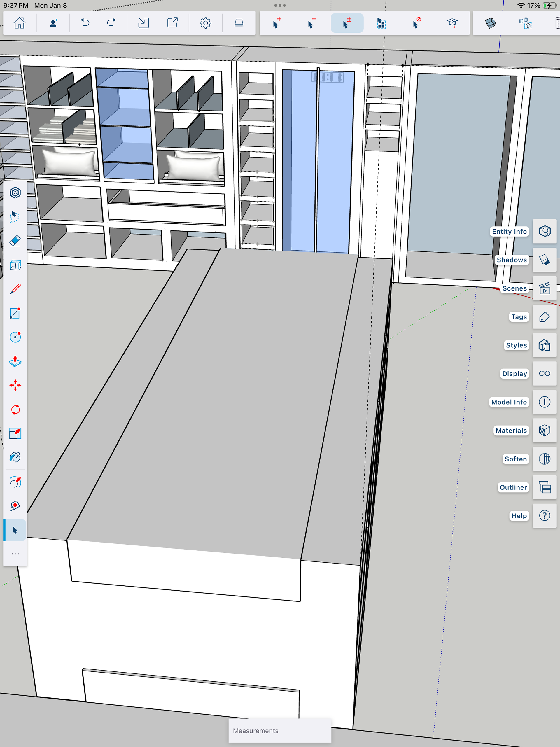Screen dimensions: 560x747
Task: Toggle add/subtract selection mode
Action: [x=347, y=23]
